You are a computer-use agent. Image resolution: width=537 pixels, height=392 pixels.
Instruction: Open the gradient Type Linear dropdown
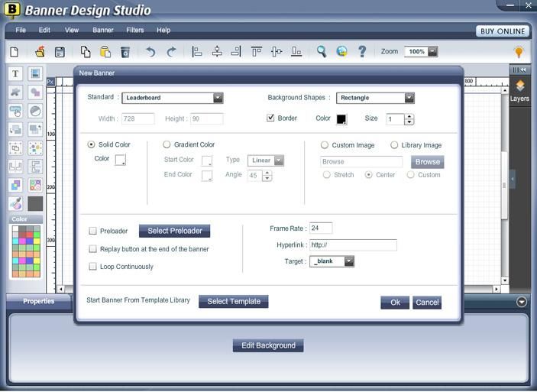click(x=266, y=160)
